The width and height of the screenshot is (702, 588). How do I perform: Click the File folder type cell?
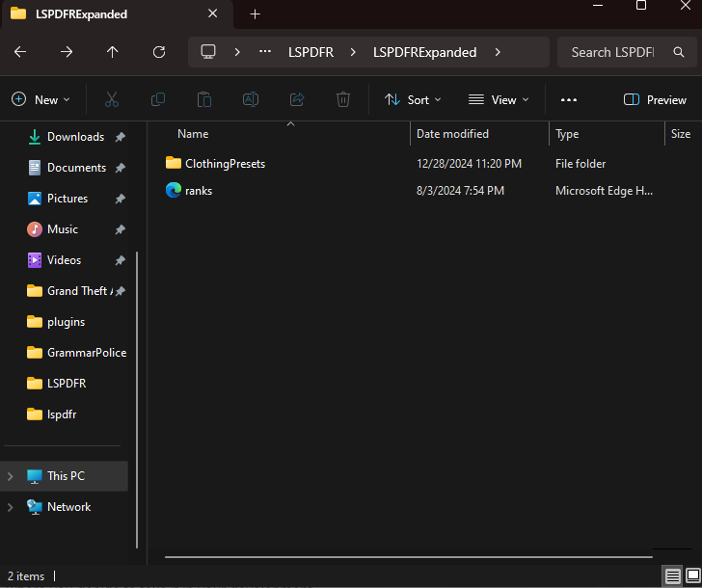click(580, 164)
